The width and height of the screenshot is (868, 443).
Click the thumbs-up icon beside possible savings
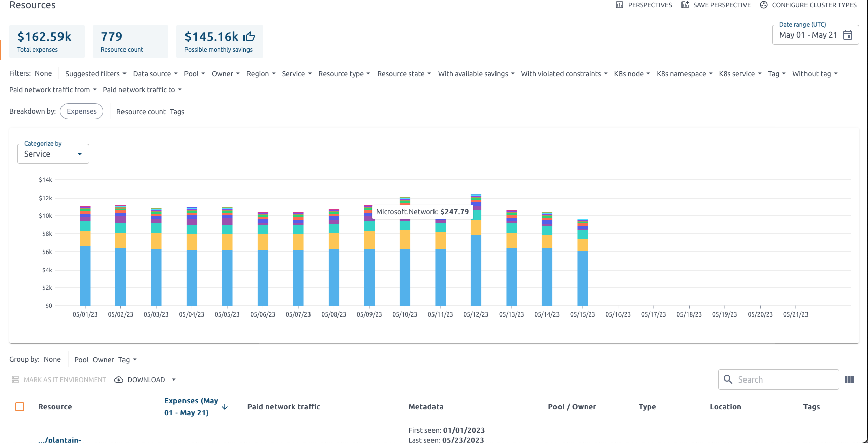(x=249, y=37)
